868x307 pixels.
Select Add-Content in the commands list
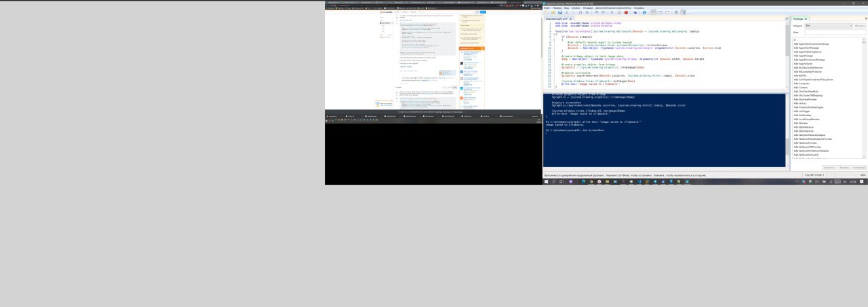pos(802,88)
